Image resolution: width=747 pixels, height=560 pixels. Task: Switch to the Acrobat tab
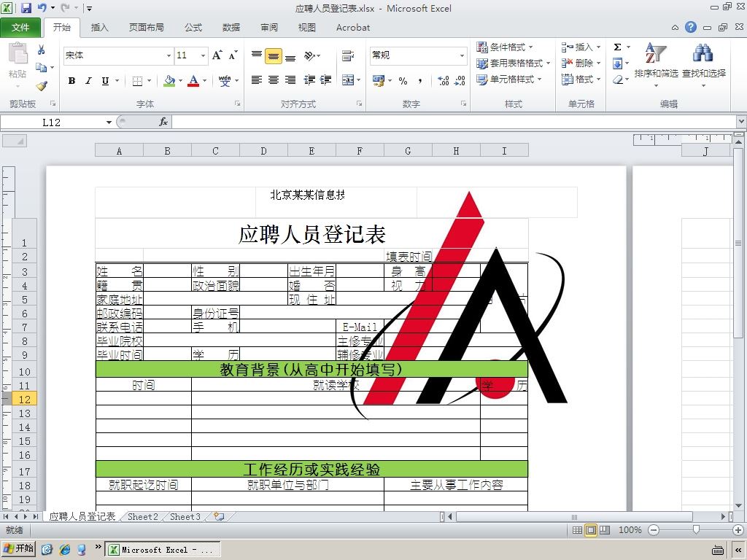353,28
